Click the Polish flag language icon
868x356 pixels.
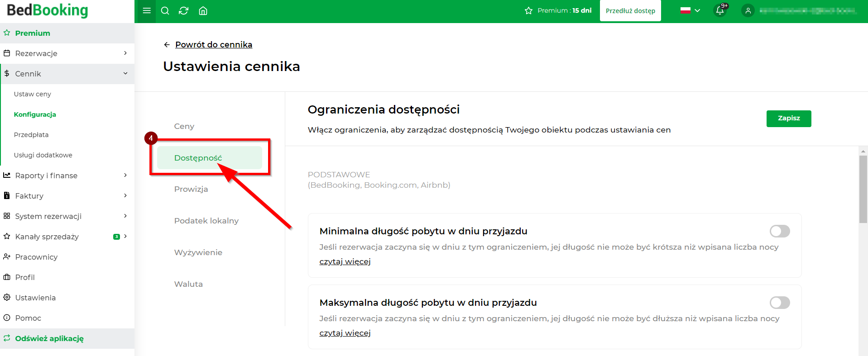[x=686, y=10]
